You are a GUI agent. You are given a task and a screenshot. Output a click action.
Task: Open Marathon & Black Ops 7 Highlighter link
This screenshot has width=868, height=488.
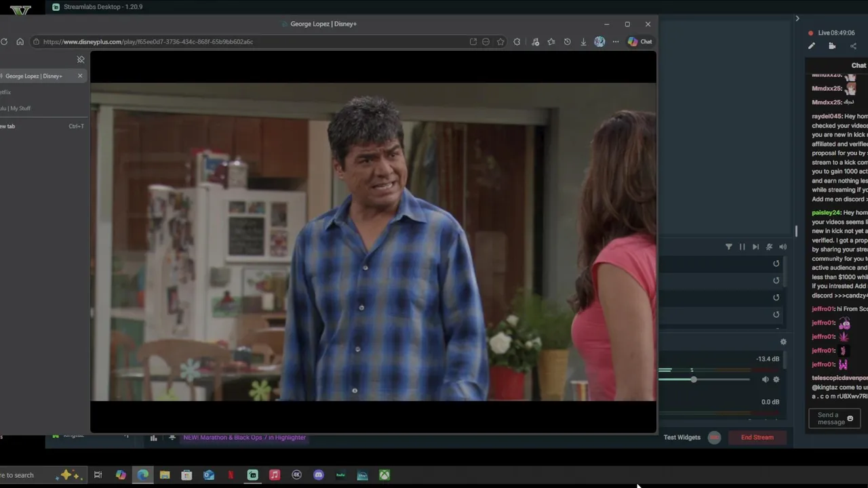244,437
